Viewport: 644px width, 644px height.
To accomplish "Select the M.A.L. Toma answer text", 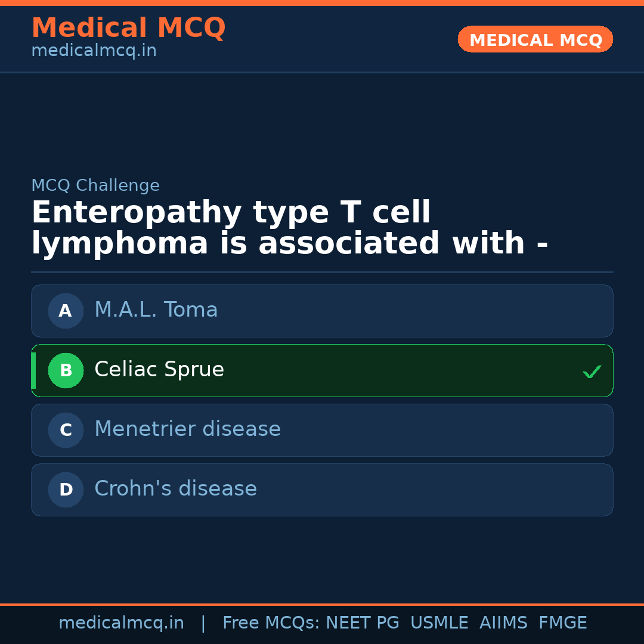I will [x=156, y=310].
